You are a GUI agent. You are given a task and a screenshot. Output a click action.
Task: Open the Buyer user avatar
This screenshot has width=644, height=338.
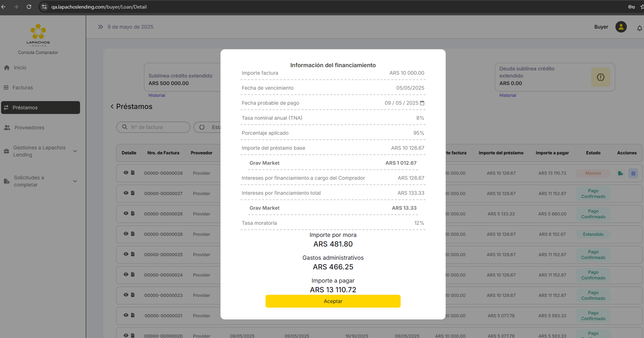pos(621,27)
